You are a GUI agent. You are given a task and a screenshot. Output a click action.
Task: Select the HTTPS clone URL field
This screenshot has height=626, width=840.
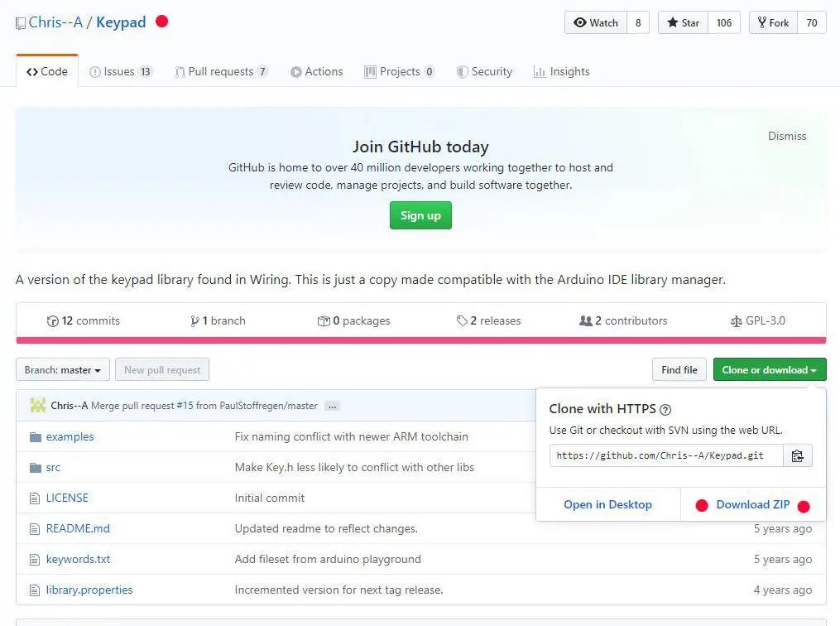[666, 455]
